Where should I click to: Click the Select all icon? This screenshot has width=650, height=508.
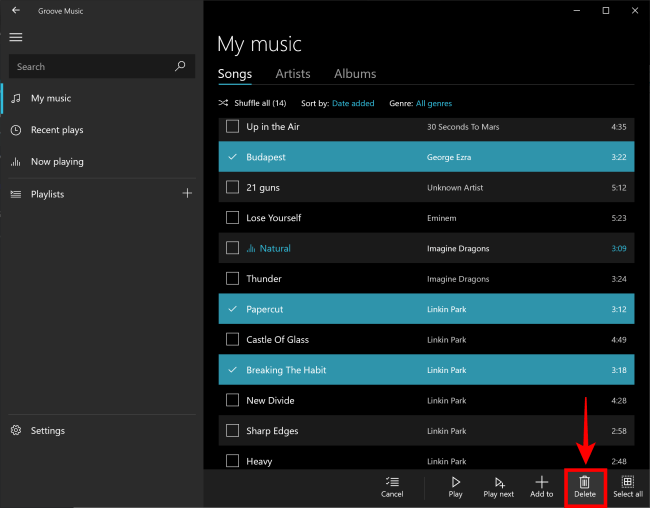click(628, 482)
